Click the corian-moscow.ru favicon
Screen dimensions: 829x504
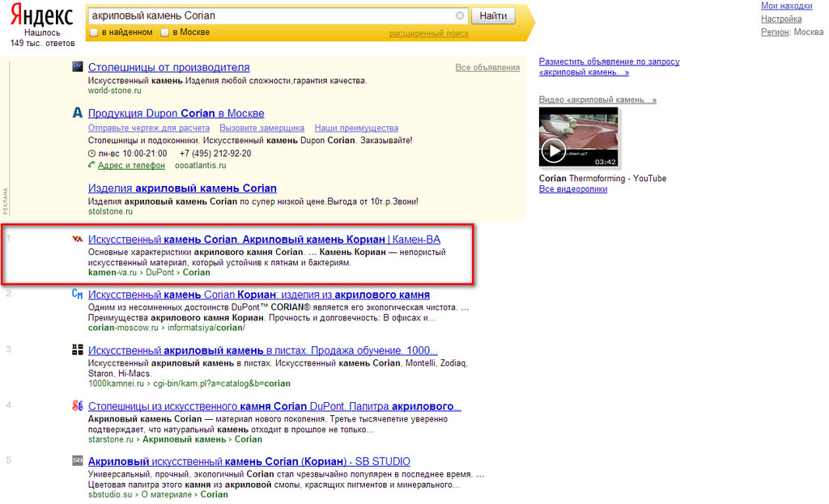[78, 294]
